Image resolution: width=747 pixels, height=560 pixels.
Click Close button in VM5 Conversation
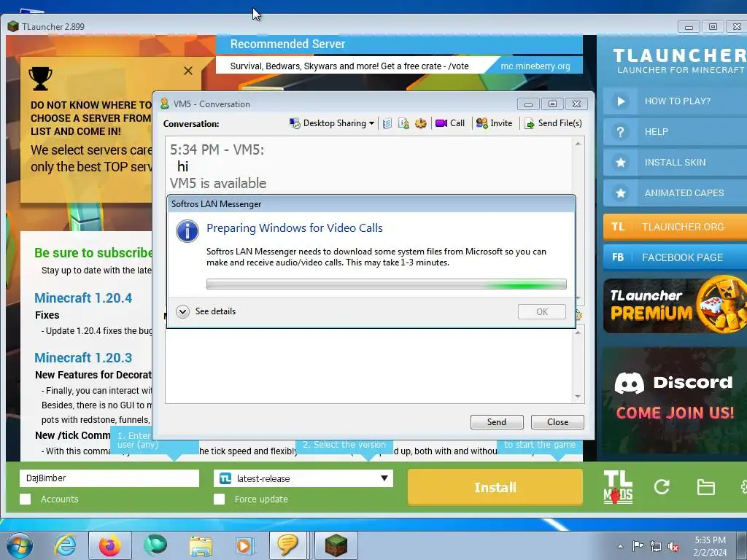tap(557, 422)
